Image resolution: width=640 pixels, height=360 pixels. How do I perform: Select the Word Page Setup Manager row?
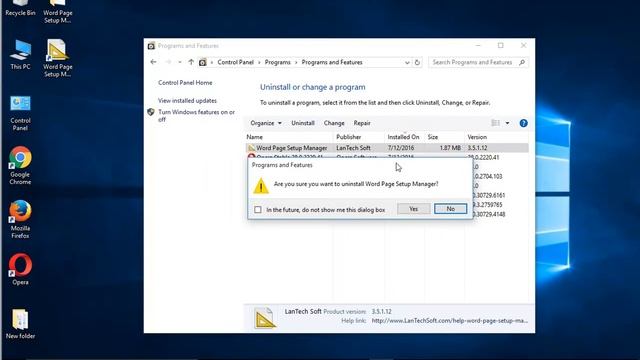click(387, 148)
